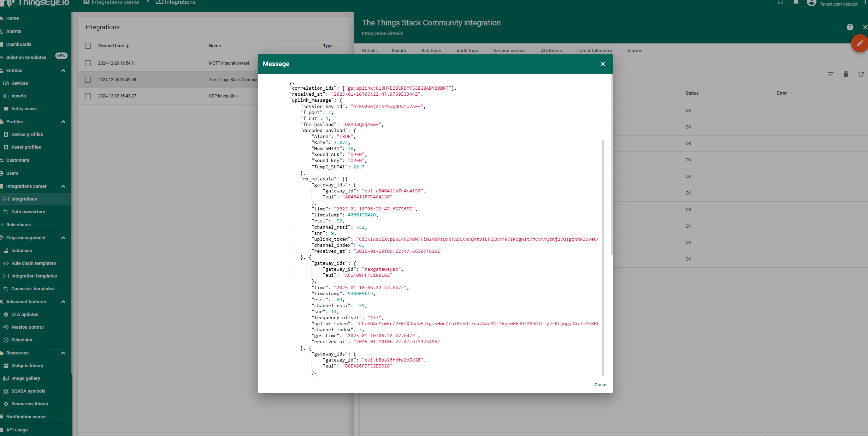The image size is (868, 436).
Task: Open the help question mark icon
Action: coord(850,27)
